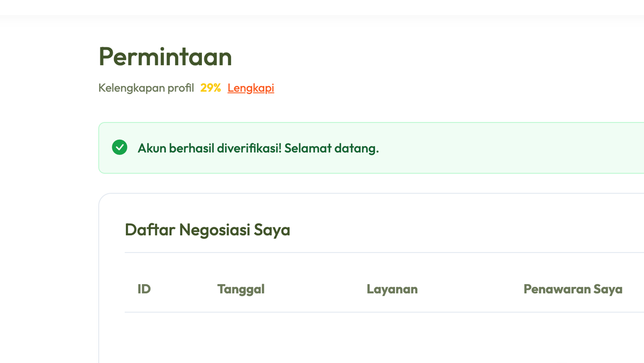Click the word 'Penawaran' in the last column header
644x363 pixels.
(x=557, y=289)
